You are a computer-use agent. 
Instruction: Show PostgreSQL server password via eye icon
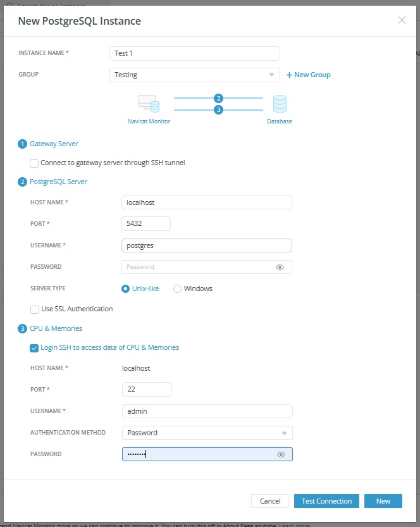click(280, 267)
